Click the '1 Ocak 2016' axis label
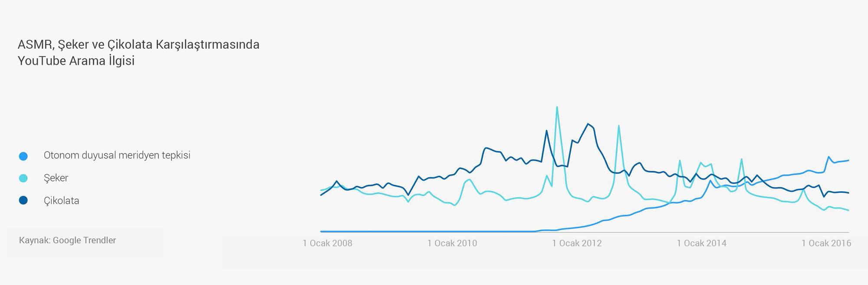 [826, 243]
